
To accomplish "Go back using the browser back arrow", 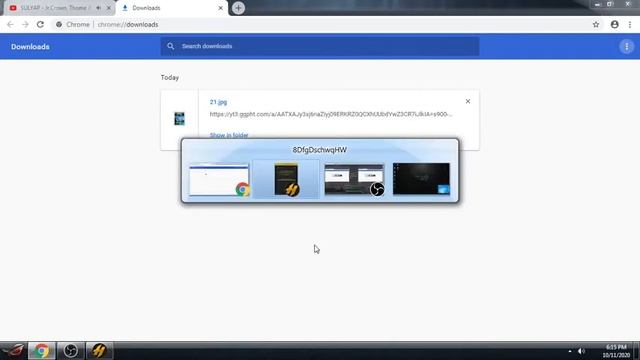I will (10, 24).
